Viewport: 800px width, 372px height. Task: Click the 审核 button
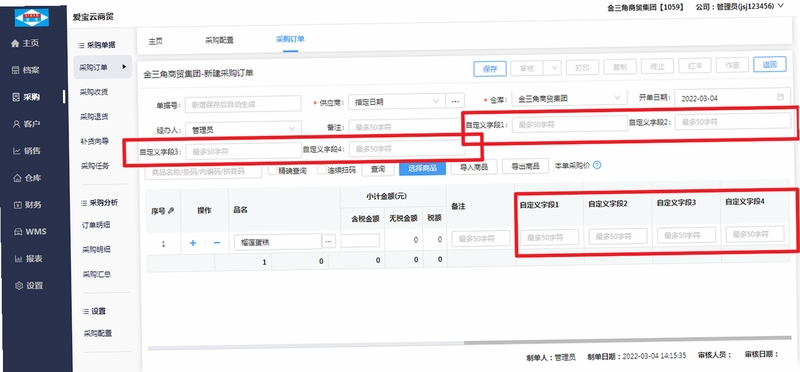[527, 68]
